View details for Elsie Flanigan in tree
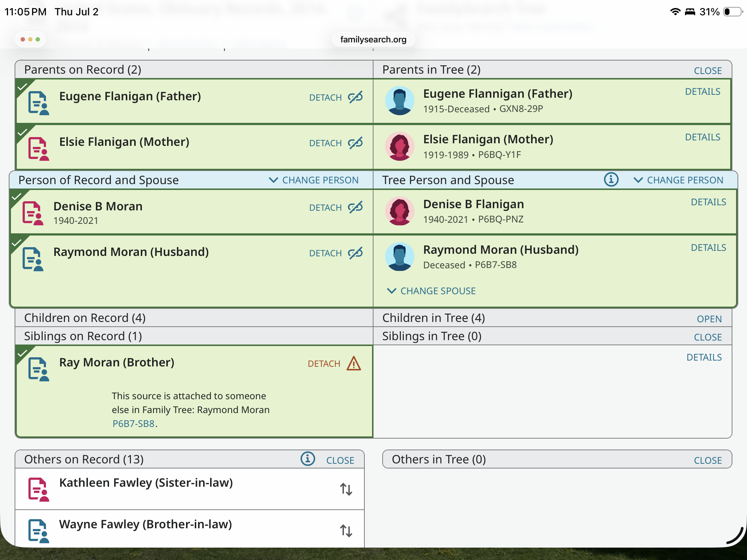The height and width of the screenshot is (560, 747). 703,137
